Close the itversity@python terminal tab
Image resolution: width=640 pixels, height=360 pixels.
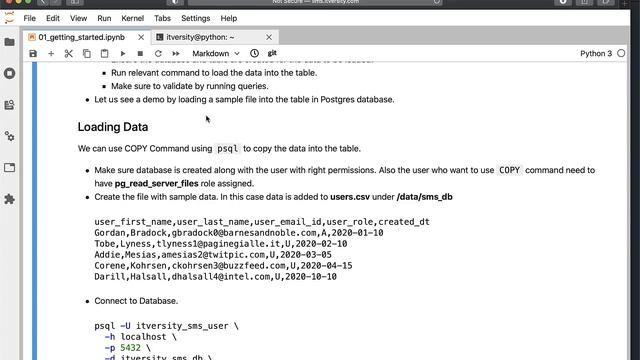point(269,37)
